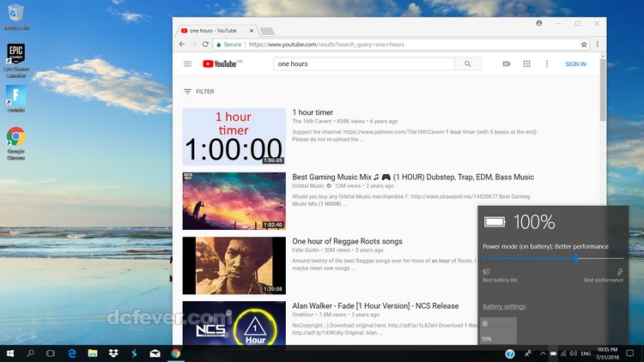Open File Explorer from taskbar
Screen dimensions: 644x362
[x=93, y=353]
